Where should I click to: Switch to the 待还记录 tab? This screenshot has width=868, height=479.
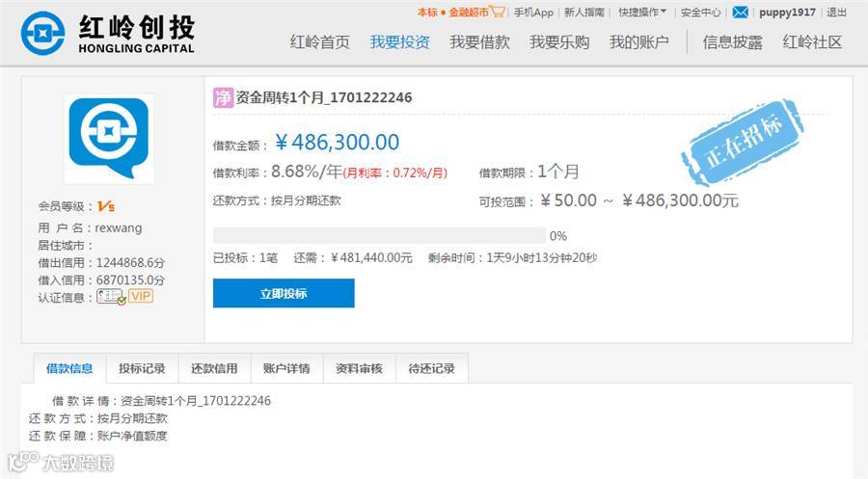coord(432,368)
